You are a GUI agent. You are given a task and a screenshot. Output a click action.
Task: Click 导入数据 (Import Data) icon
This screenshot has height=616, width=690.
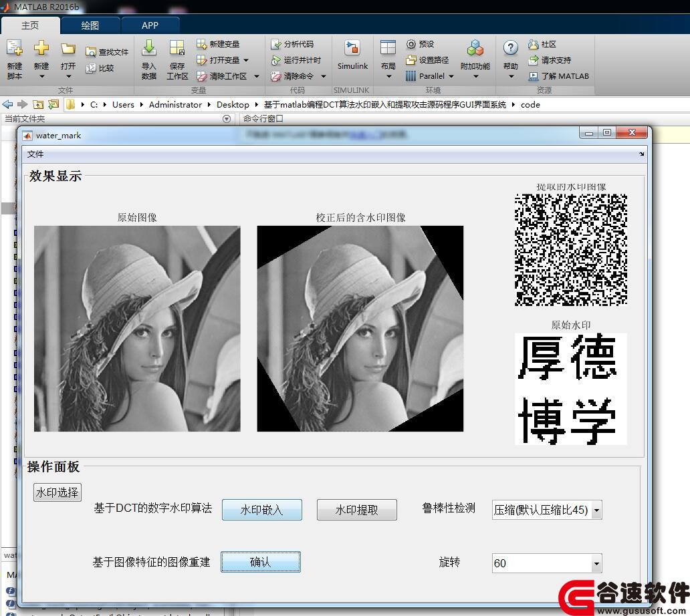coord(148,48)
